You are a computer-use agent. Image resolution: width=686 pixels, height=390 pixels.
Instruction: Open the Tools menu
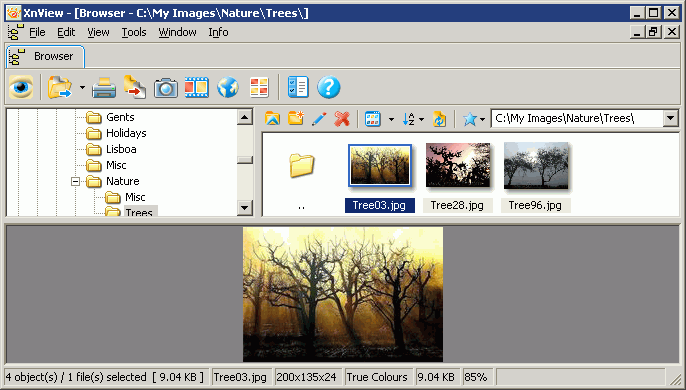[x=134, y=32]
